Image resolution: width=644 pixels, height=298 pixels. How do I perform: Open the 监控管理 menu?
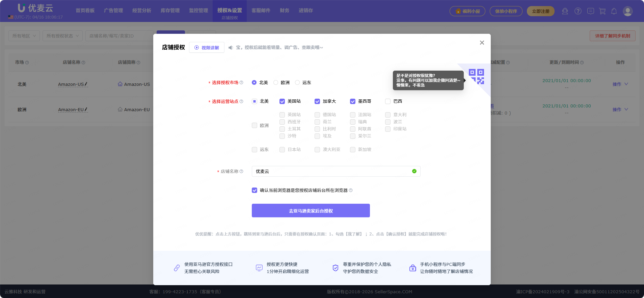click(198, 10)
